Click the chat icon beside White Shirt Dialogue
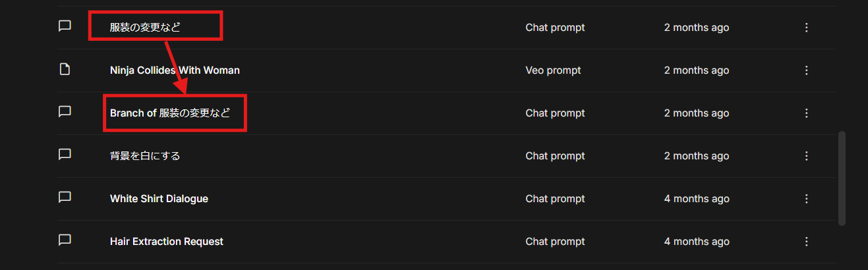This screenshot has width=868, height=270. pos(65,198)
